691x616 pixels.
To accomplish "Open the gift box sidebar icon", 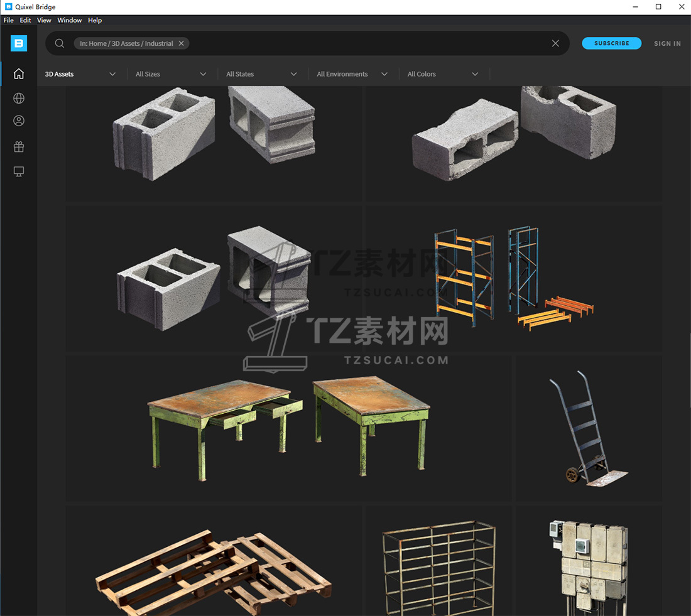I will point(18,147).
